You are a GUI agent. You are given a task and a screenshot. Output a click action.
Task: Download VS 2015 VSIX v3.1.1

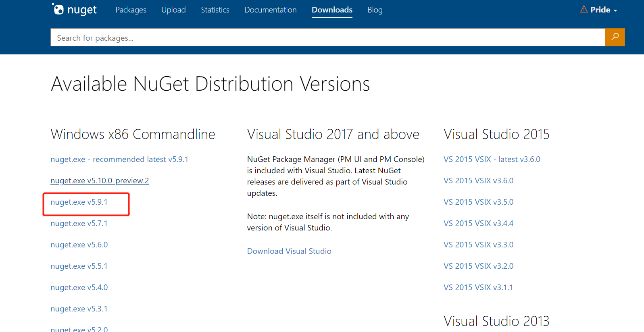478,287
